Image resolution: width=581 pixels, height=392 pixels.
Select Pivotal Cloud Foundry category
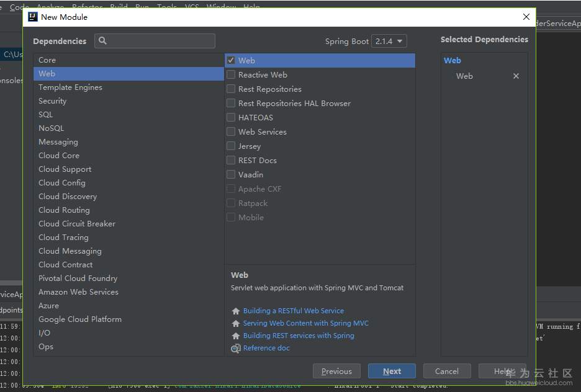pyautogui.click(x=128, y=278)
